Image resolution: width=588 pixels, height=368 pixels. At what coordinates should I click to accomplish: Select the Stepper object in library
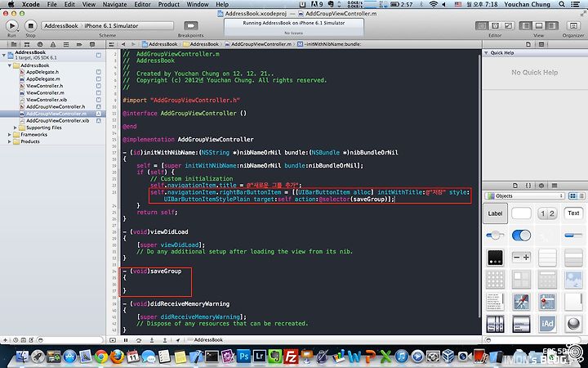(x=521, y=258)
